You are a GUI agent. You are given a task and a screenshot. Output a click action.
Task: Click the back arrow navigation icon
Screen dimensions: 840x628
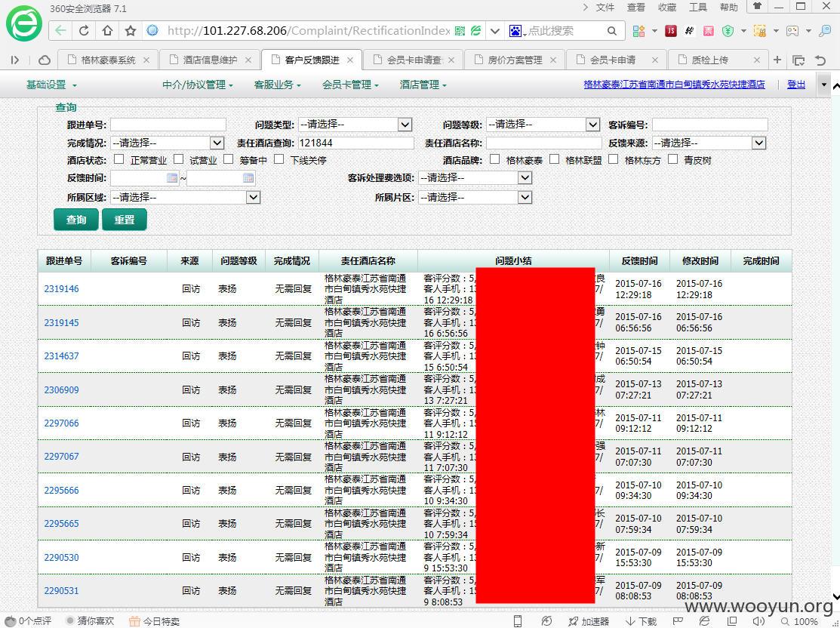(x=60, y=30)
